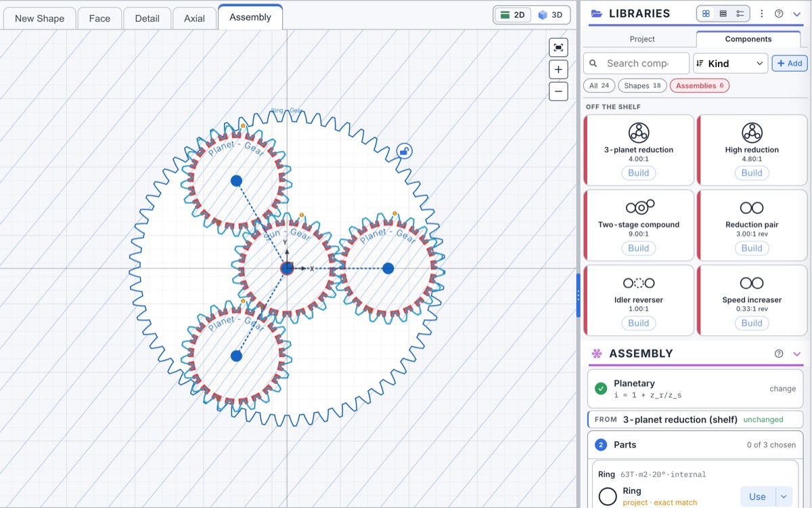Click the High reduction gear icon

752,132
